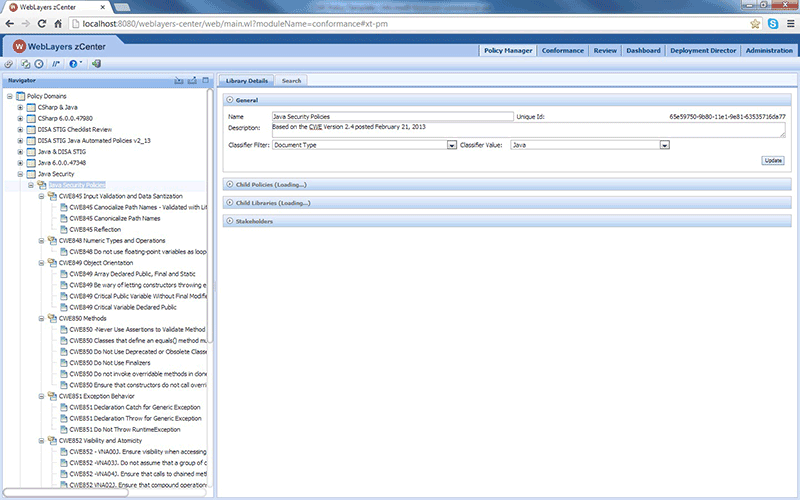Open the Classifier Filter dropdown
Image resolution: width=800 pixels, height=500 pixels.
(x=452, y=145)
